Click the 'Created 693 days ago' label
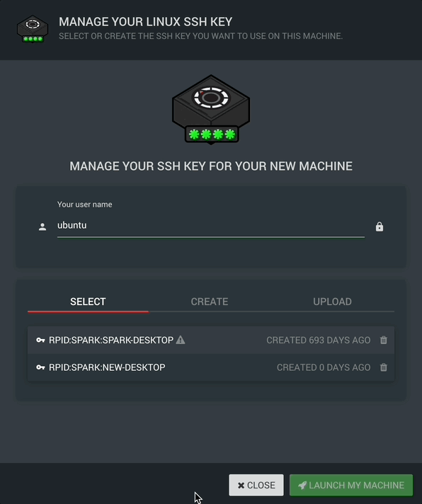 click(x=318, y=340)
